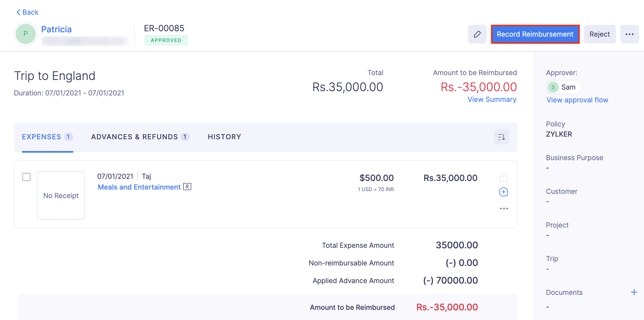Screen dimensions: 644x320
Task: Open the header more options ellipsis
Action: coord(629,34)
